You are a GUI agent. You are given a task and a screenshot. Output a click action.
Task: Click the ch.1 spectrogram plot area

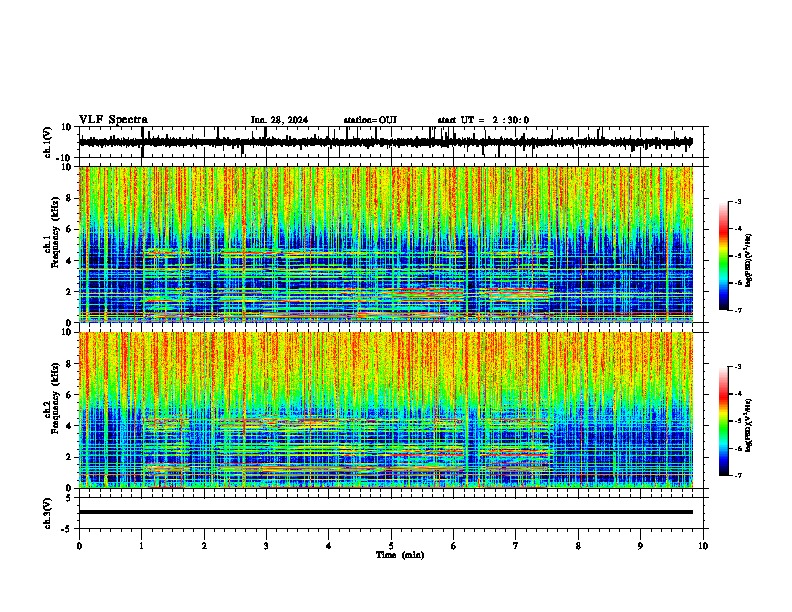click(386, 244)
